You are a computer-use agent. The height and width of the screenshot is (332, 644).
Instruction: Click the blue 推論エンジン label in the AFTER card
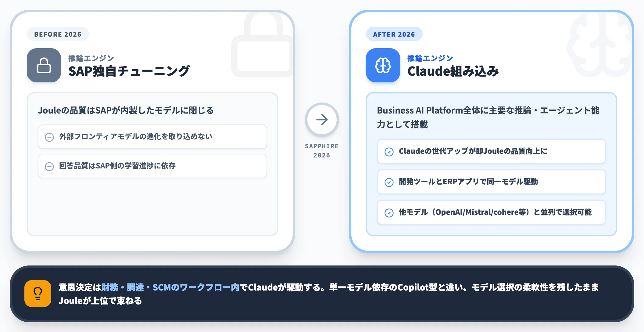click(x=430, y=58)
